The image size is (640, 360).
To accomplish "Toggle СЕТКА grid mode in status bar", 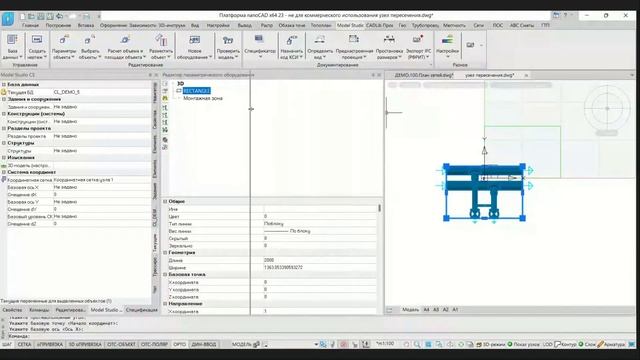I will (x=24, y=344).
